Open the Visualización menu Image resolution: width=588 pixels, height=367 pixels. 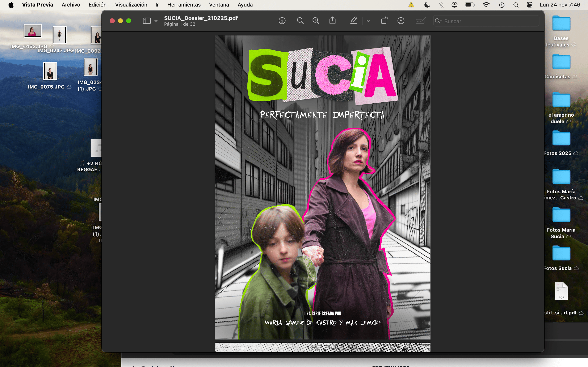[131, 5]
